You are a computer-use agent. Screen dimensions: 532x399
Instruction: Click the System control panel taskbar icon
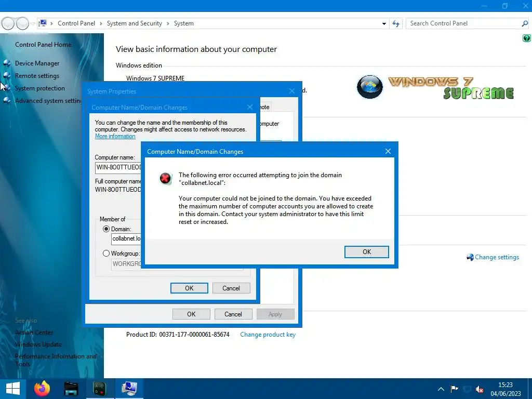click(129, 389)
